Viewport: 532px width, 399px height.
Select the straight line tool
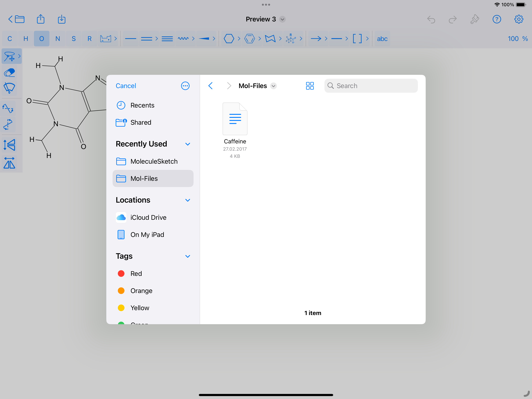pyautogui.click(x=336, y=39)
